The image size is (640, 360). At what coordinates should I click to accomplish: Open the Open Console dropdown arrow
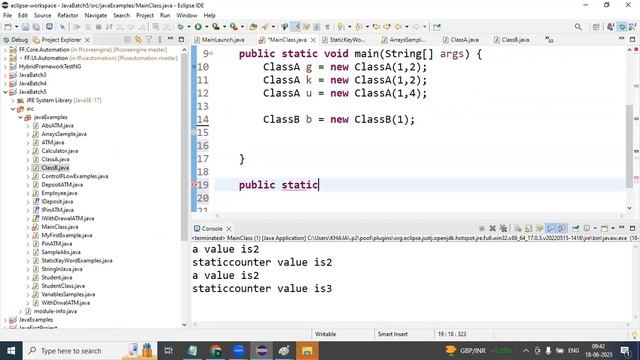pyautogui.click(x=613, y=228)
